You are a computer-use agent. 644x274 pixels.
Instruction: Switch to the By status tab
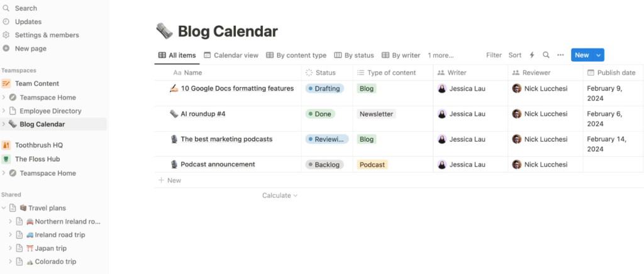pyautogui.click(x=354, y=55)
